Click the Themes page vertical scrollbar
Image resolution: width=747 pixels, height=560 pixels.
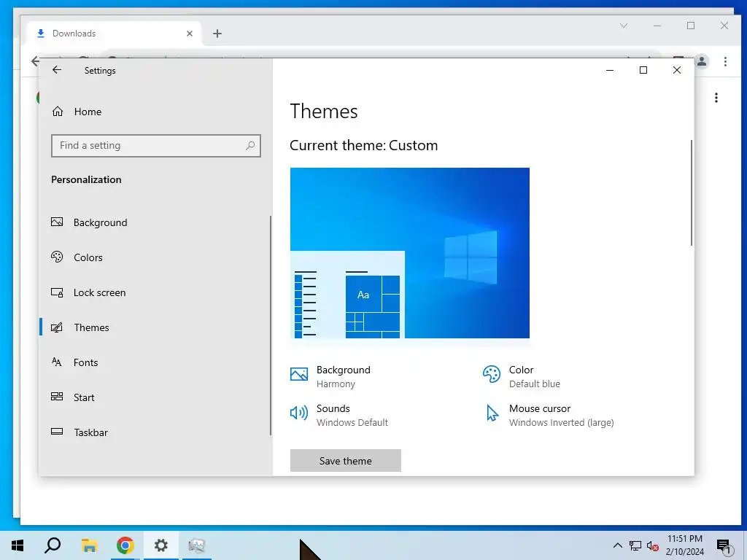(692, 192)
